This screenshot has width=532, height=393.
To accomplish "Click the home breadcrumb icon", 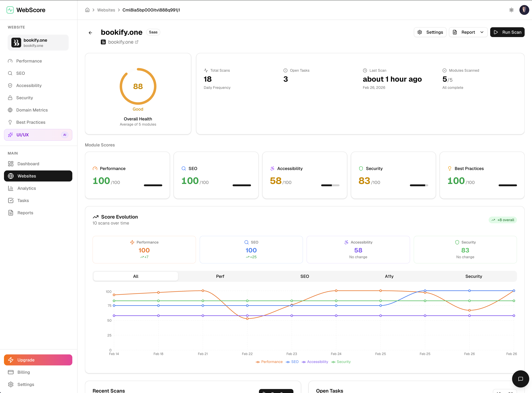I will (87, 10).
